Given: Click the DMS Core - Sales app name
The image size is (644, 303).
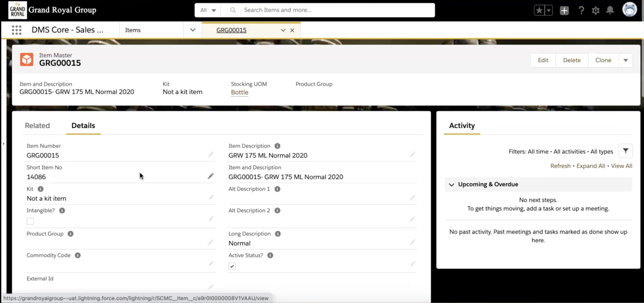Looking at the screenshot, I should pos(68,30).
